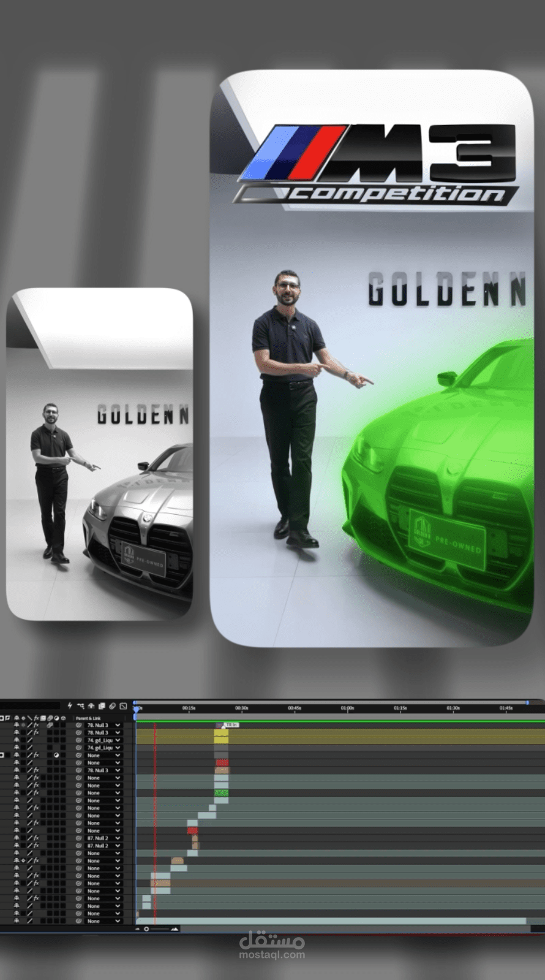Click the 00:15s mark on the time ruler
Screen dimensions: 545x980
click(189, 708)
